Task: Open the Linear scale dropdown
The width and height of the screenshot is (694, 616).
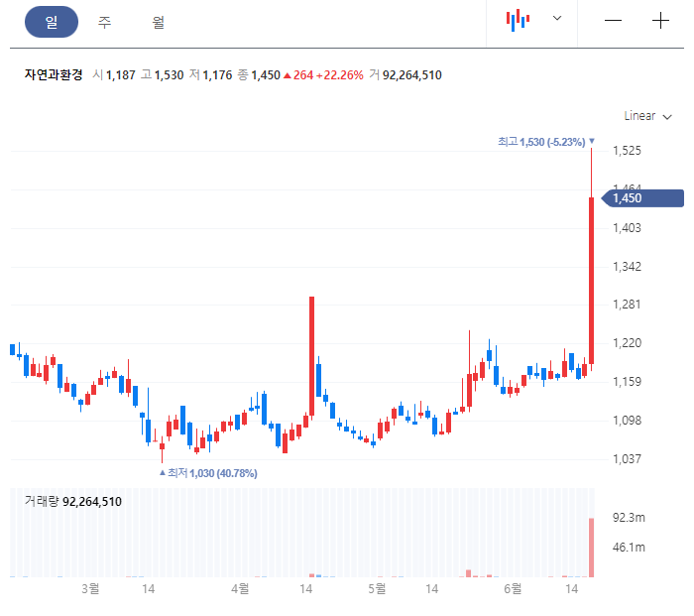Action: [x=647, y=116]
